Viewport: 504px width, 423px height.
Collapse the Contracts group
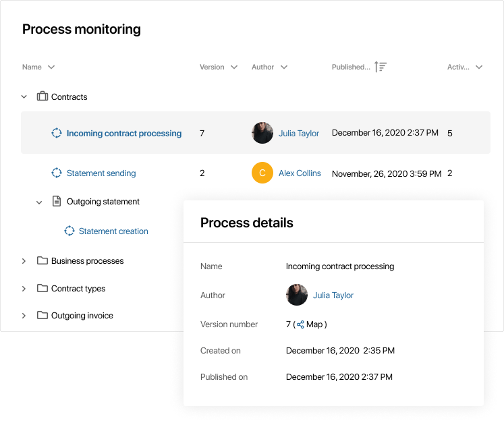click(24, 96)
